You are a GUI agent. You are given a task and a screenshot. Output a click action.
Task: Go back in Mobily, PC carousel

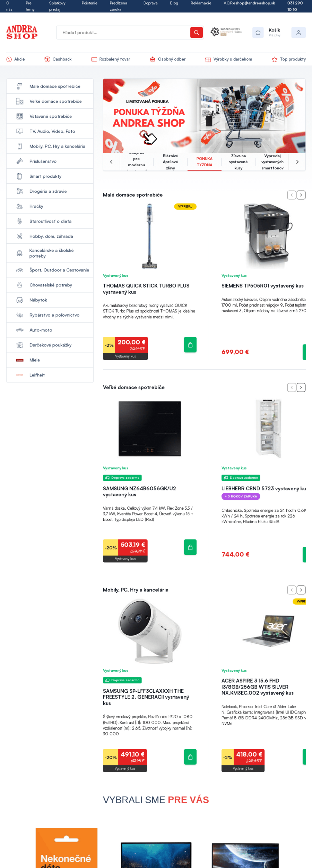pos(292,590)
